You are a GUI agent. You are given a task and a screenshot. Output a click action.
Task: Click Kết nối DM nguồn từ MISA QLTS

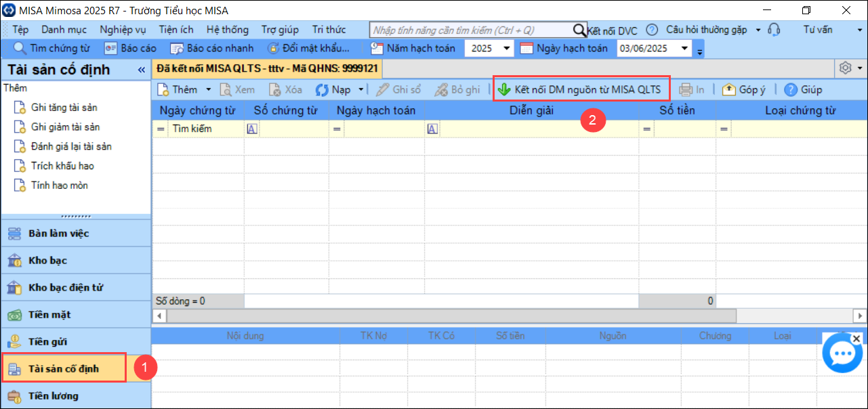[x=581, y=89]
